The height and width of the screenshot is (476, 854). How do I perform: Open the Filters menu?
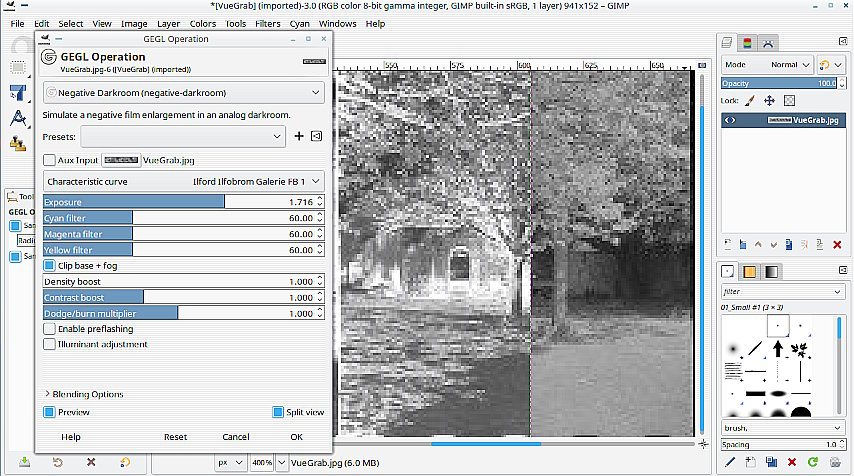[x=267, y=23]
